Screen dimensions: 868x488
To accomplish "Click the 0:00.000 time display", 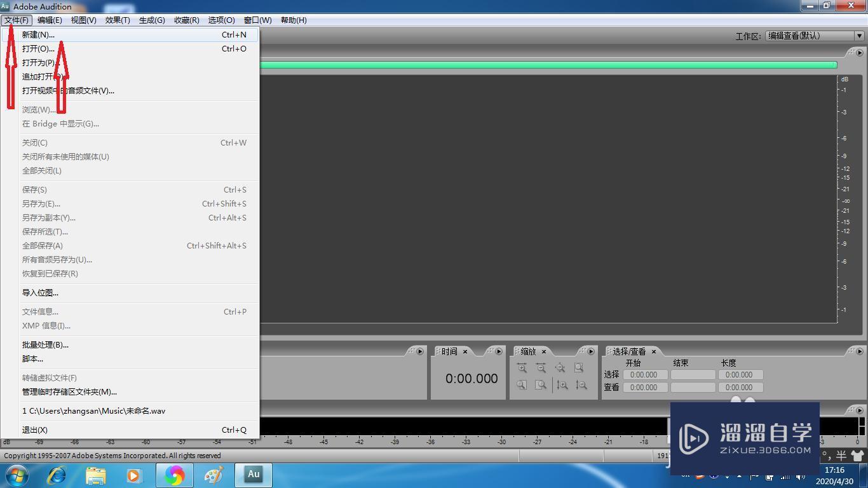I will click(471, 378).
